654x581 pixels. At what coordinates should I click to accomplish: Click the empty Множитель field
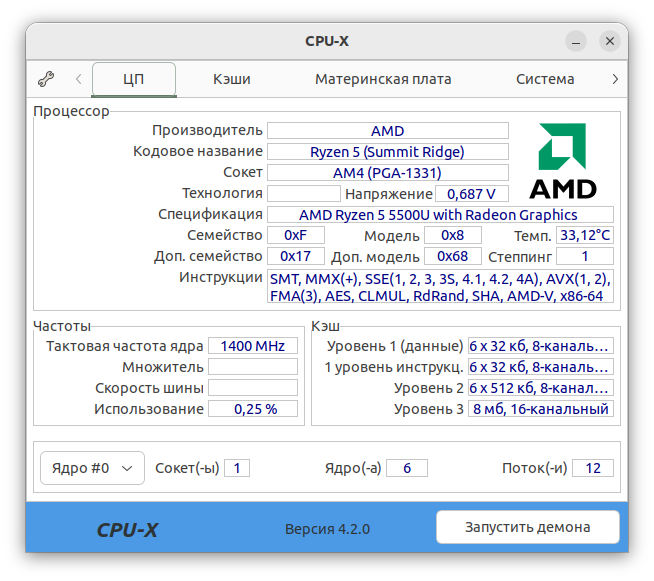click(253, 367)
